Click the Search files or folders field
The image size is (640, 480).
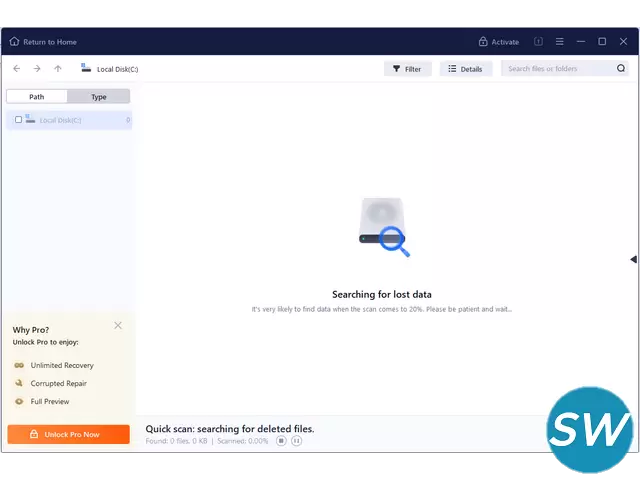(x=560, y=69)
